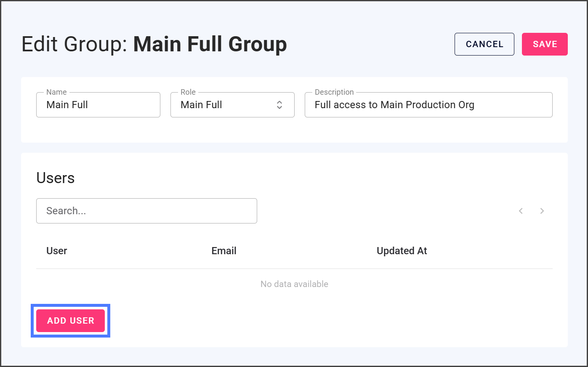Focus the Name input field
This screenshot has height=367, width=588.
98,105
